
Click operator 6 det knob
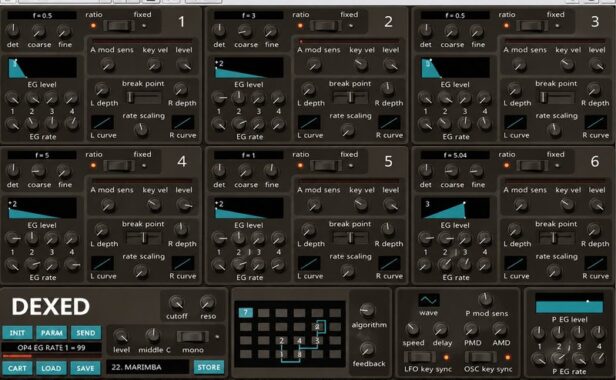coord(426,170)
